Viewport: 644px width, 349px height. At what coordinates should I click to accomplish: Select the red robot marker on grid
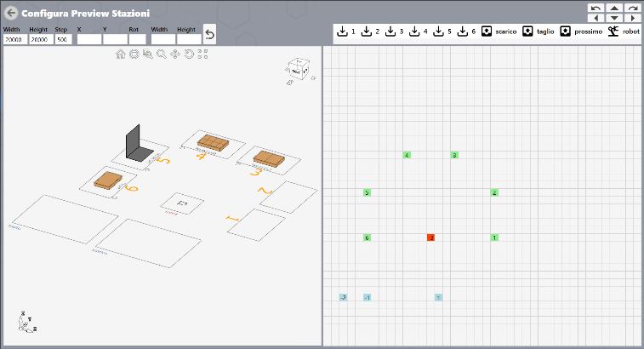[430, 237]
